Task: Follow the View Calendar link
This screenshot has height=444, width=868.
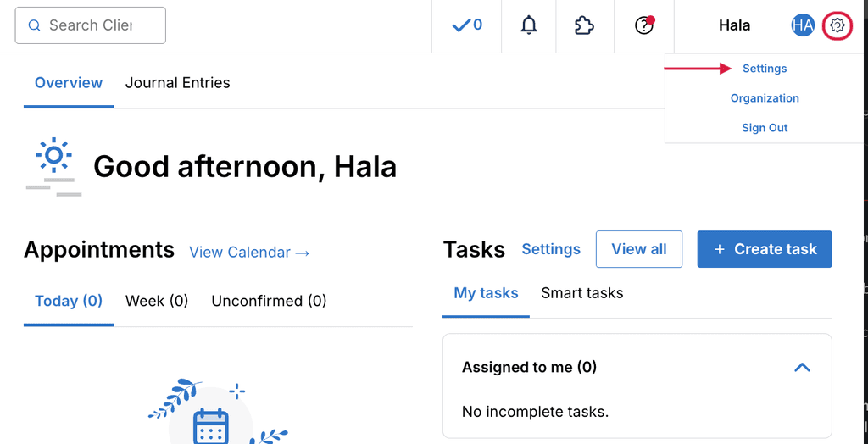Action: pos(250,253)
